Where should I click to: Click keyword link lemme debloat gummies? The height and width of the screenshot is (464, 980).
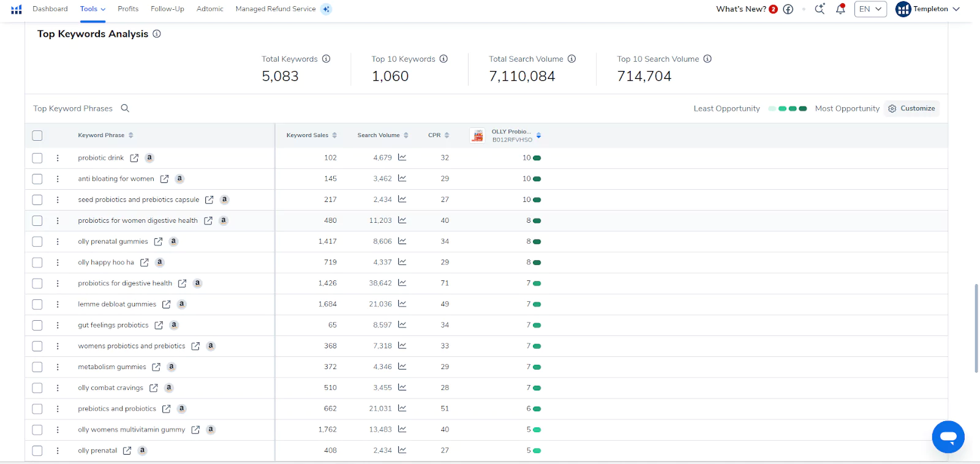(117, 304)
